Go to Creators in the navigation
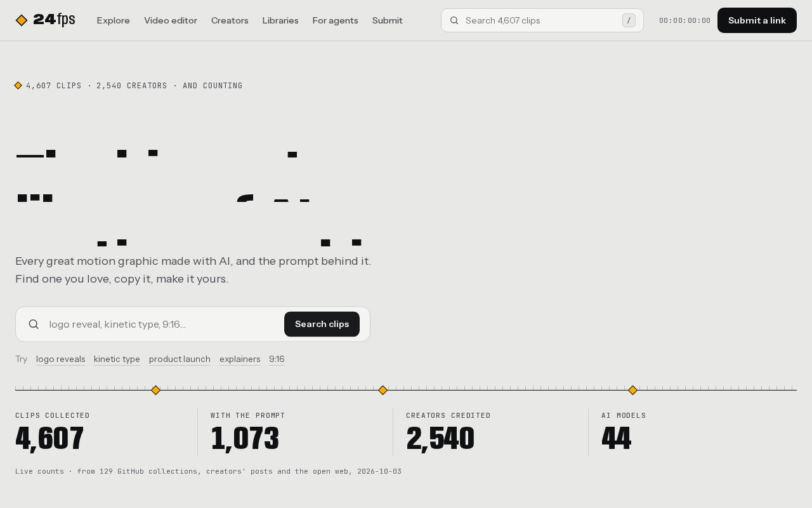This screenshot has height=508, width=812. point(230,20)
